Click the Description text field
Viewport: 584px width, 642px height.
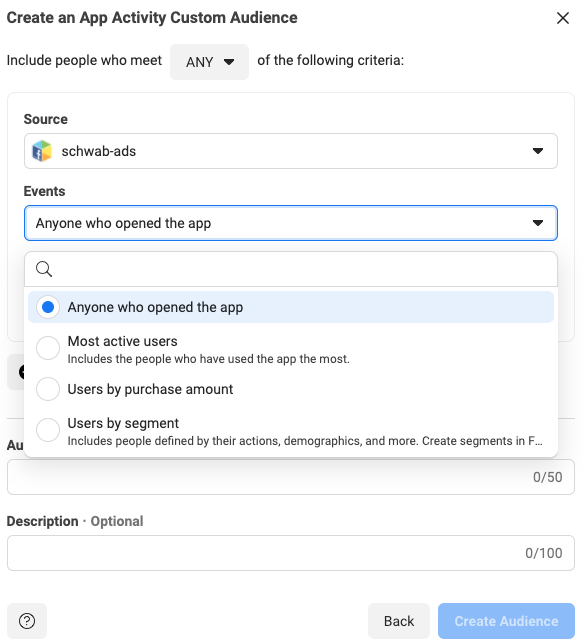click(x=291, y=553)
